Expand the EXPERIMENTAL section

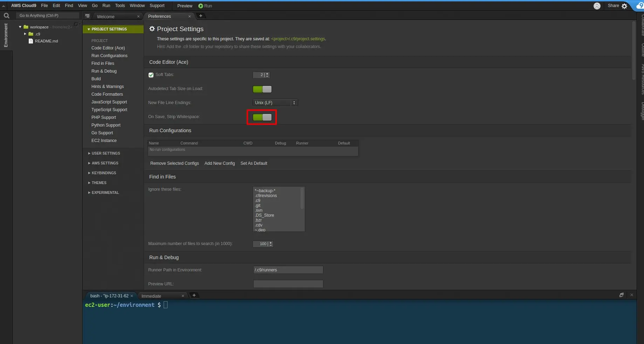coord(103,193)
